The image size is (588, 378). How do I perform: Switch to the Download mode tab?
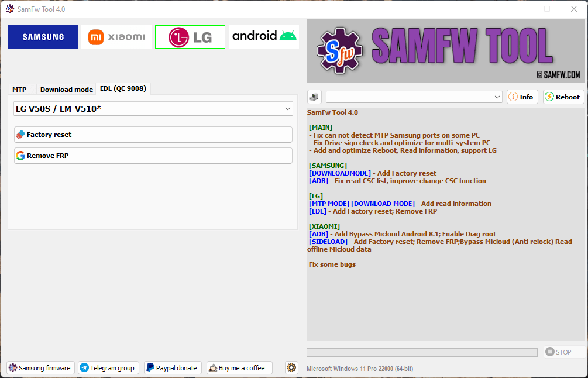pyautogui.click(x=66, y=90)
